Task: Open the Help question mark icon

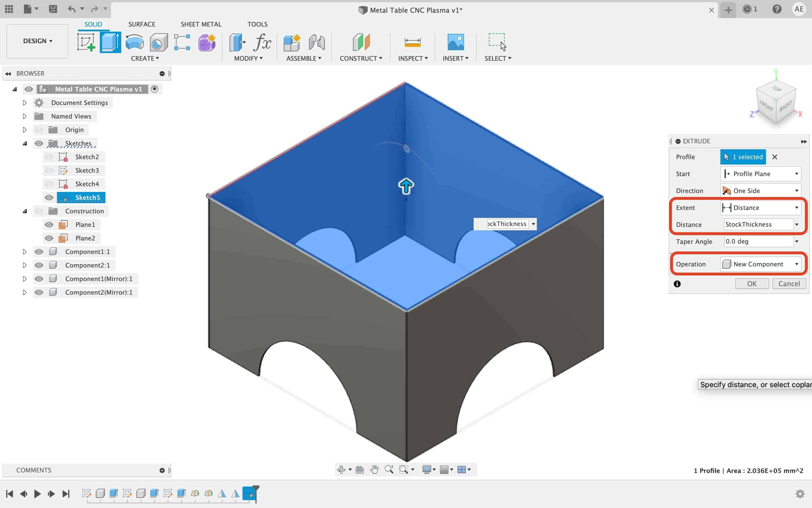Action: point(777,9)
